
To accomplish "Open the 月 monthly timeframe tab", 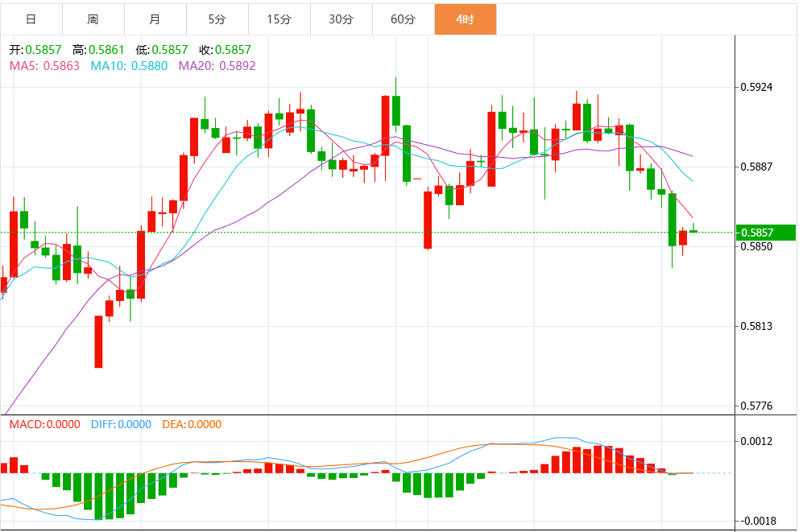I will tap(155, 19).
